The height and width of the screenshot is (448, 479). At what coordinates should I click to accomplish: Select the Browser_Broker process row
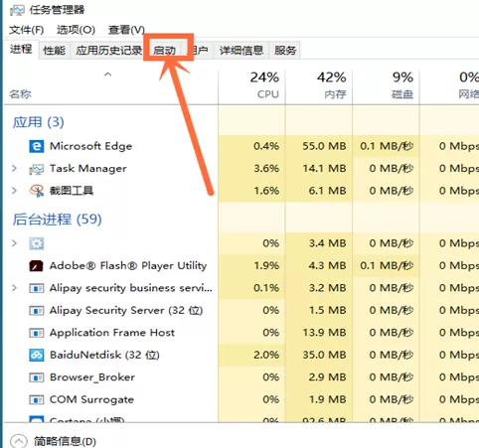pyautogui.click(x=241, y=377)
